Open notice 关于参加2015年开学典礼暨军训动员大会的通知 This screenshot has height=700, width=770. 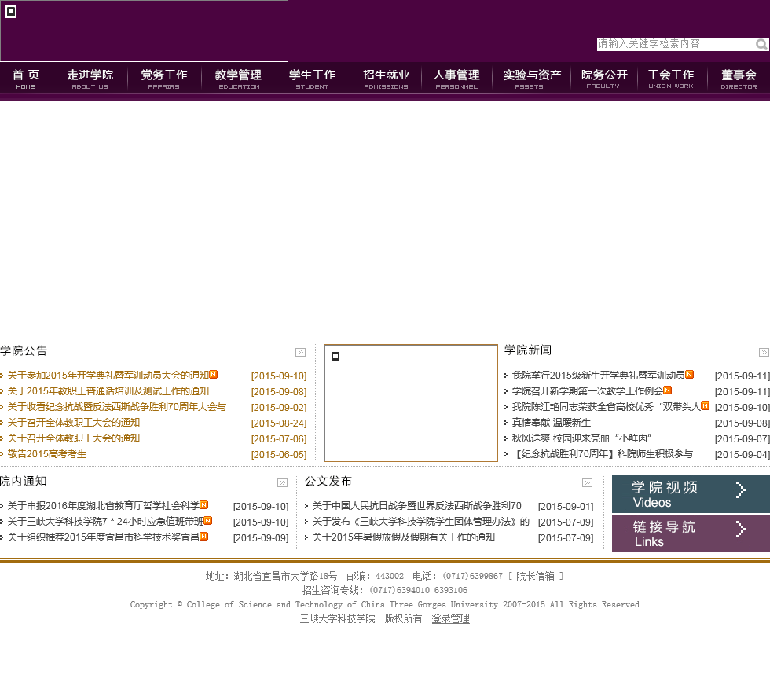[108, 376]
